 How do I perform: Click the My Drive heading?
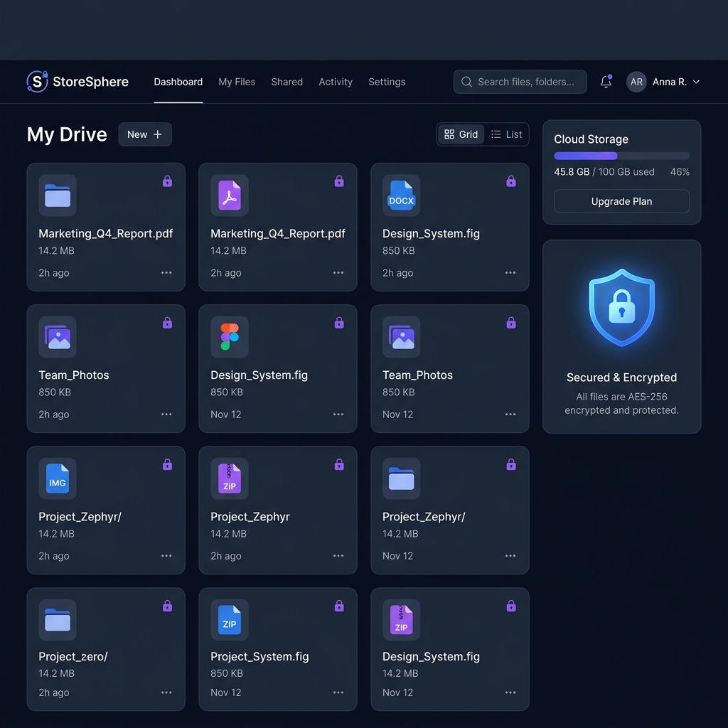point(67,134)
